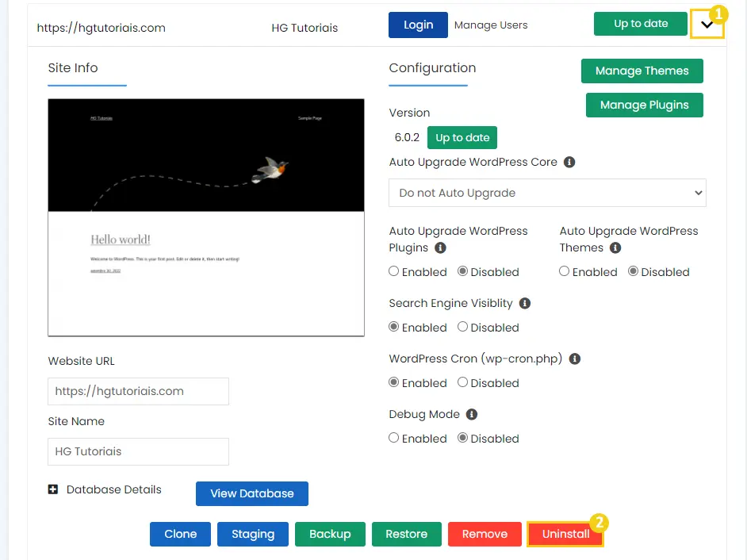Click the Configuration heading
The image size is (747, 560).
432,68
